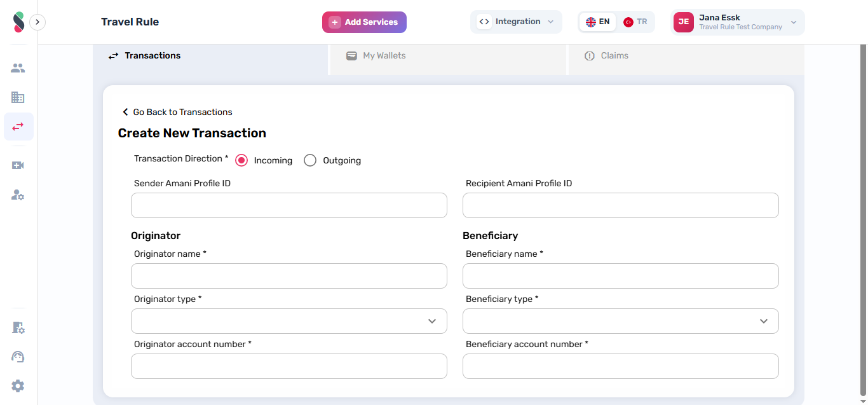Expand the sidebar with arrow button
This screenshot has height=405, width=868.
[37, 22]
